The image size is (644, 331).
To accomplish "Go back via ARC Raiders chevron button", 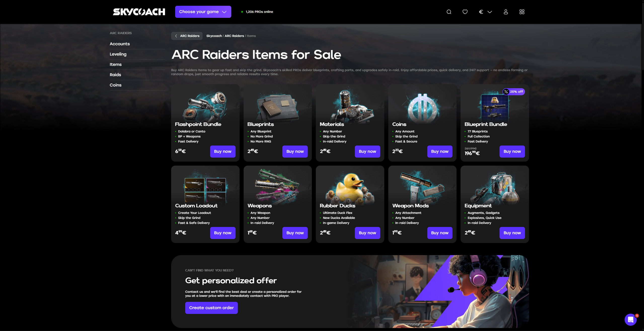I will click(187, 36).
